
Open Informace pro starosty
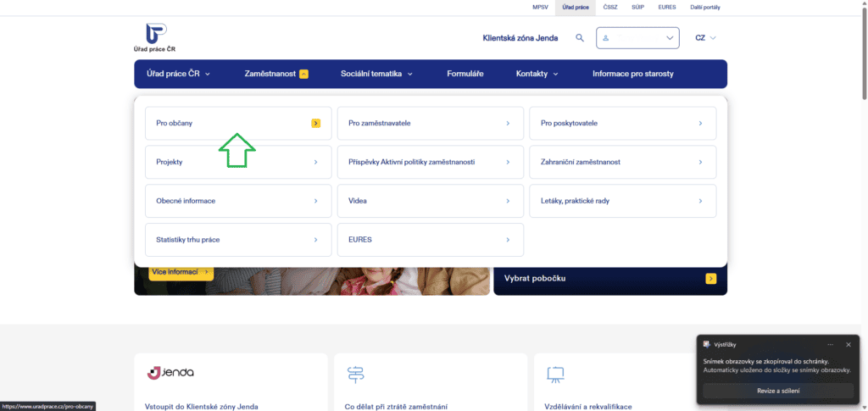point(632,74)
